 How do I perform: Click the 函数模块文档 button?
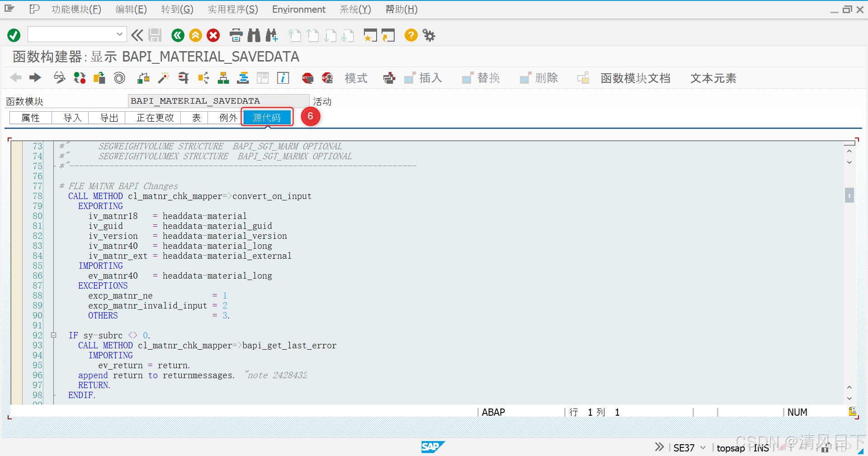[635, 78]
